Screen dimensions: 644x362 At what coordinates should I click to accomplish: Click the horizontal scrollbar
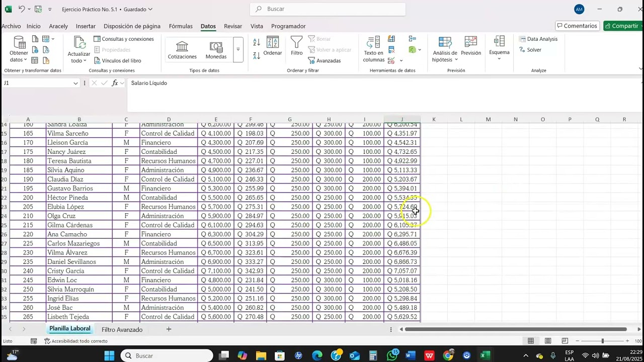516,329
